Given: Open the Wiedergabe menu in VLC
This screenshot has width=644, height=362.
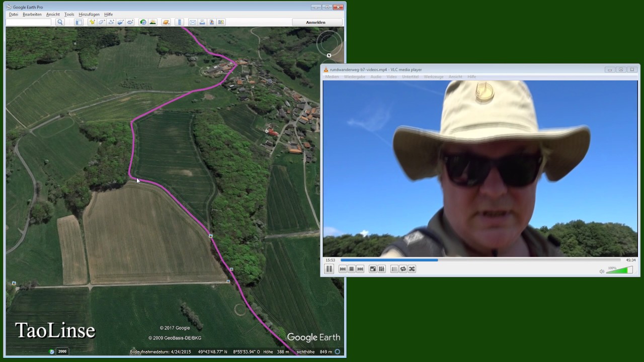Looking at the screenshot, I should (355, 76).
